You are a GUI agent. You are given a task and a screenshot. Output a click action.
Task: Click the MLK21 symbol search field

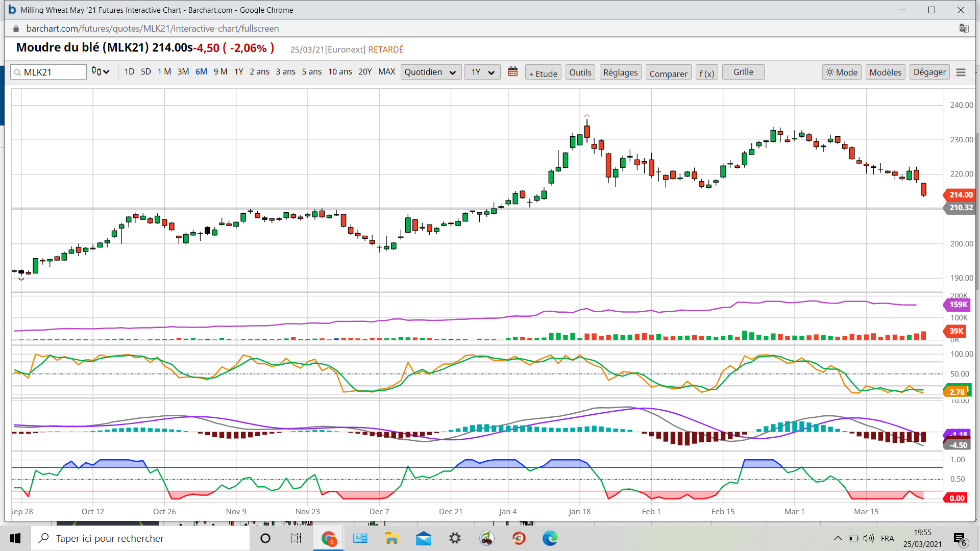51,72
